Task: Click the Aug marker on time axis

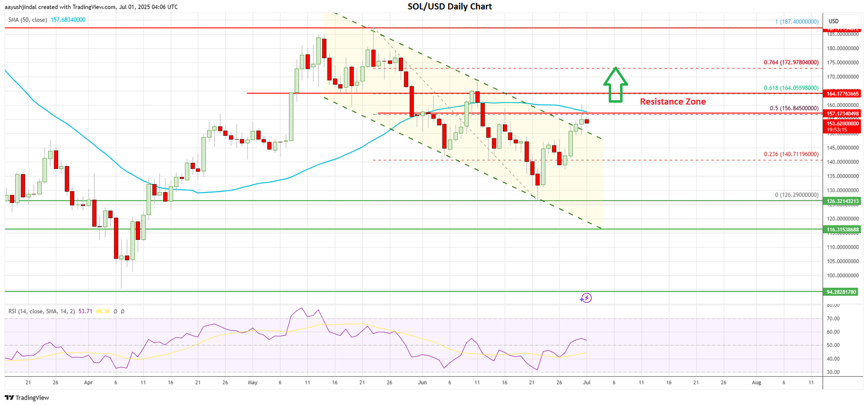Action: point(756,383)
